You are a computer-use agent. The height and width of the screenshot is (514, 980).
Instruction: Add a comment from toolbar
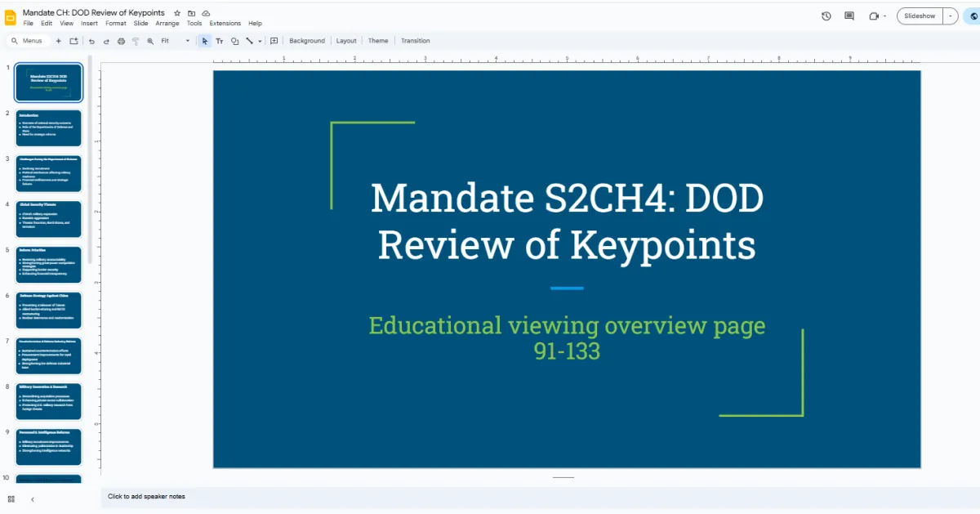point(274,41)
